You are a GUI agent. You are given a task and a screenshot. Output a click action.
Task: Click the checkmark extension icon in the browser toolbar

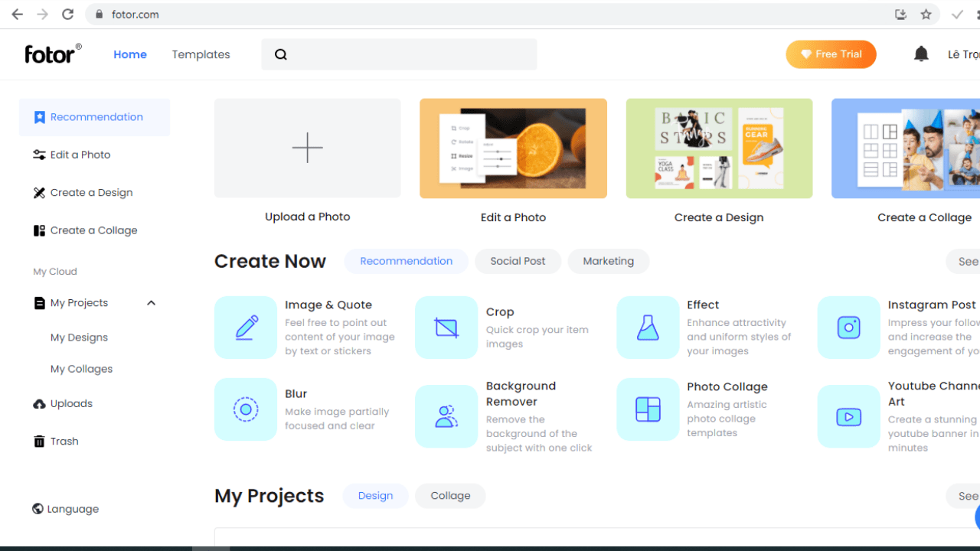957,14
